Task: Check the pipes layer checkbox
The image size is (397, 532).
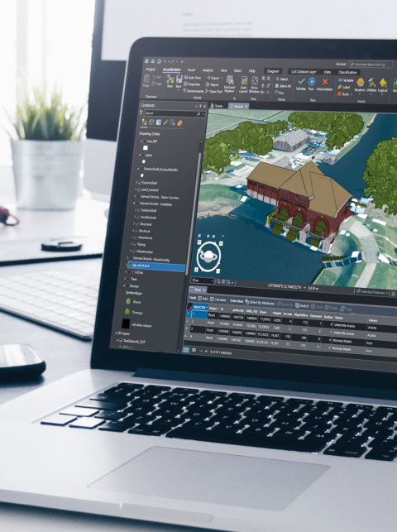Action: 143,155
